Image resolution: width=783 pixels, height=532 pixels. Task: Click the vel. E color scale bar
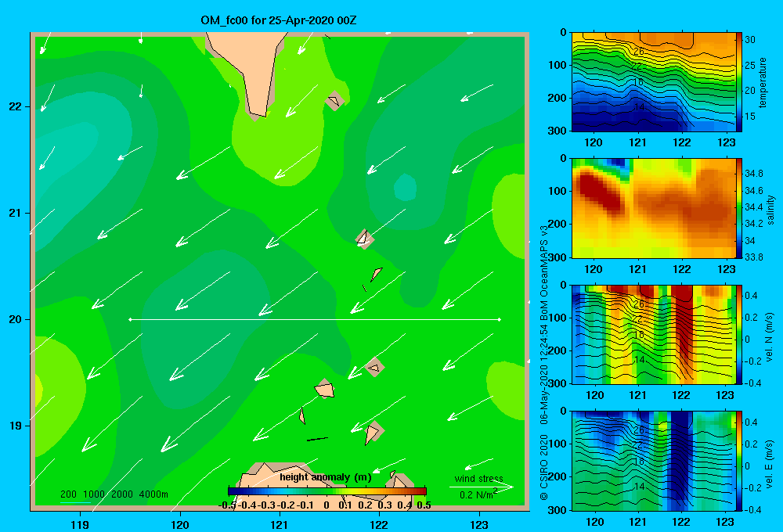739,461
